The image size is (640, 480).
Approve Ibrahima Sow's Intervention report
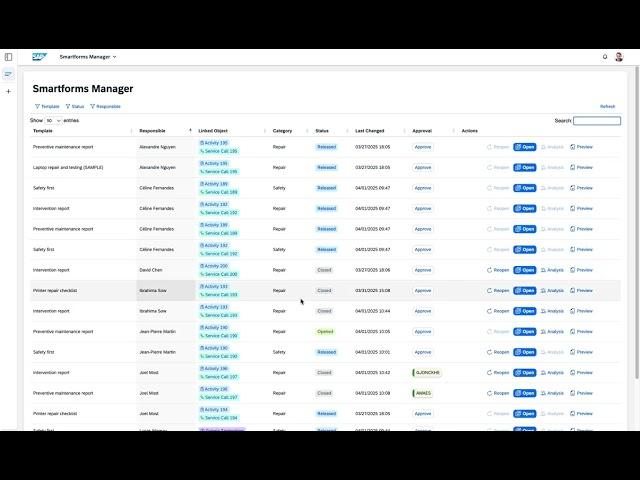(423, 311)
